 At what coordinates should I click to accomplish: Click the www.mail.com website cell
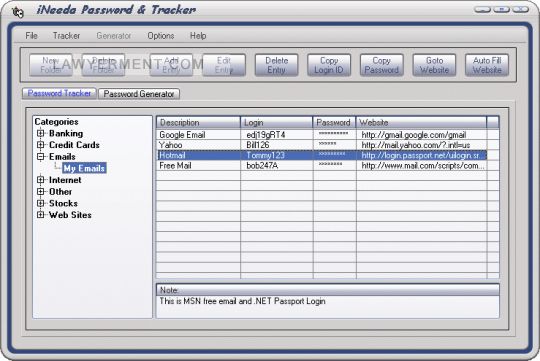(423, 166)
